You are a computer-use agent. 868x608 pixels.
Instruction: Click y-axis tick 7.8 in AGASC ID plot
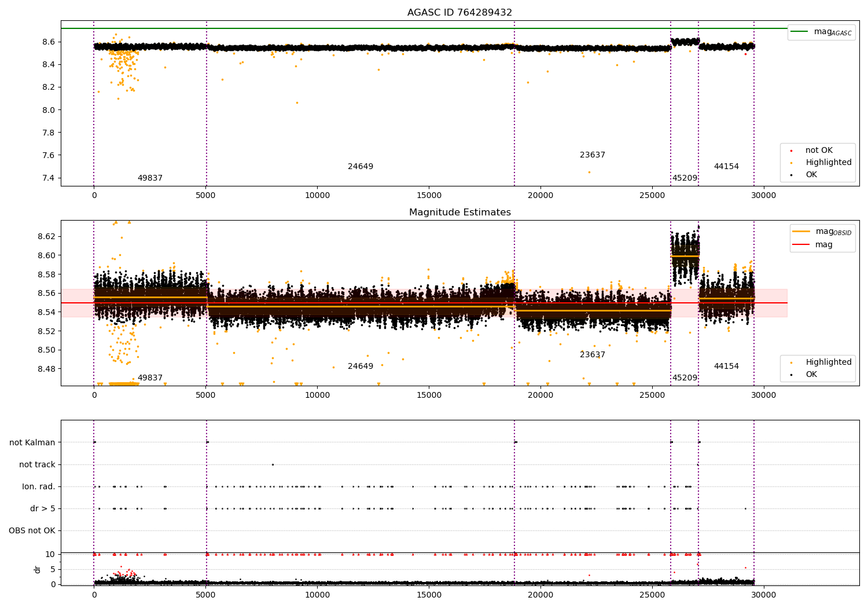(48, 133)
